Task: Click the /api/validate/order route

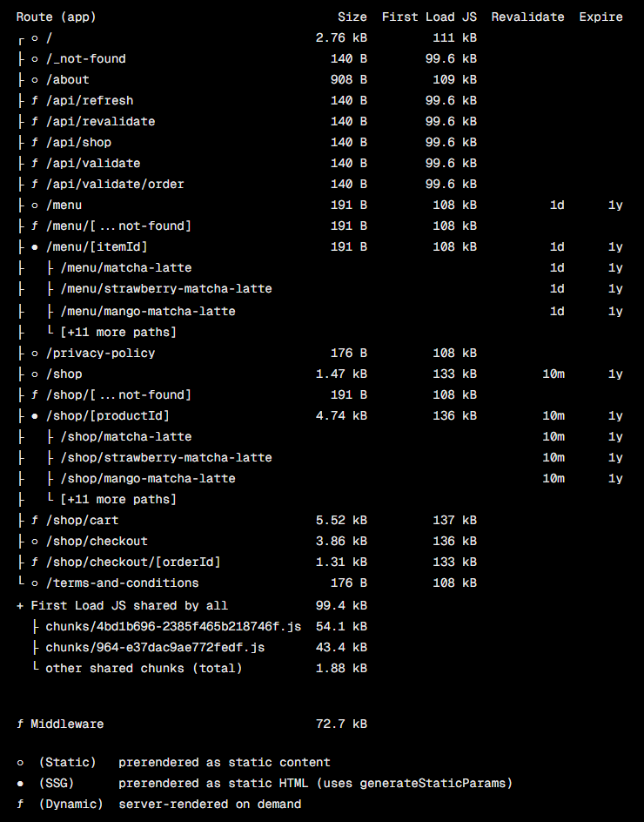Action: click(x=115, y=185)
